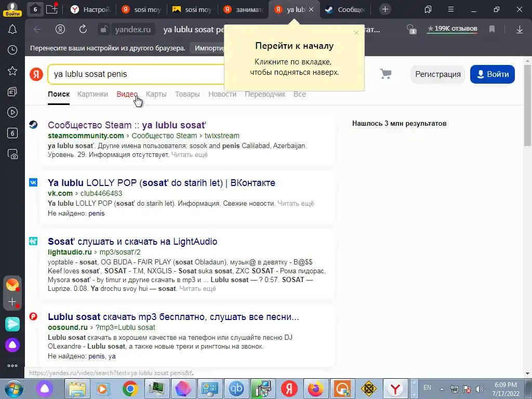532x399 pixels.
Task: Click the site lock protection icon
Action: click(103, 30)
